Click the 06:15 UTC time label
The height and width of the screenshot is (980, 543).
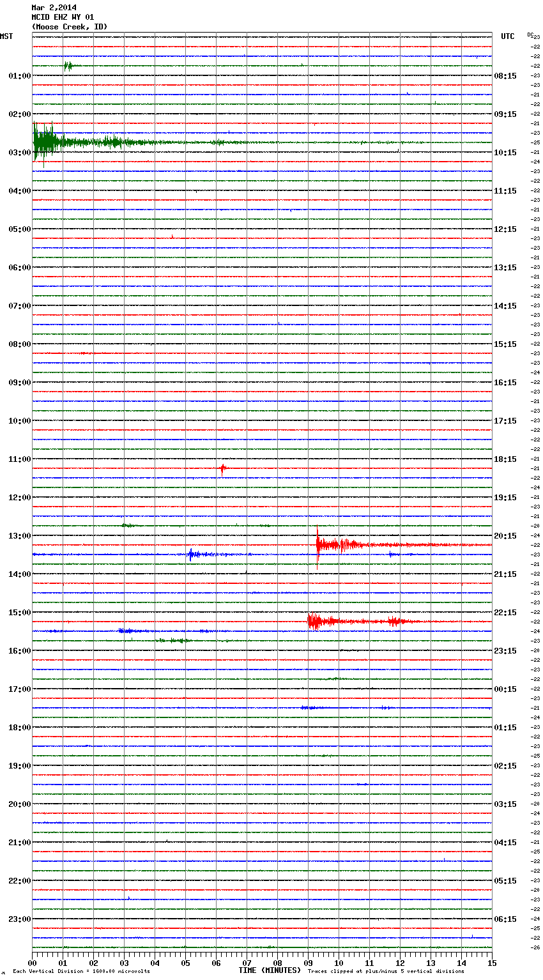[505, 919]
